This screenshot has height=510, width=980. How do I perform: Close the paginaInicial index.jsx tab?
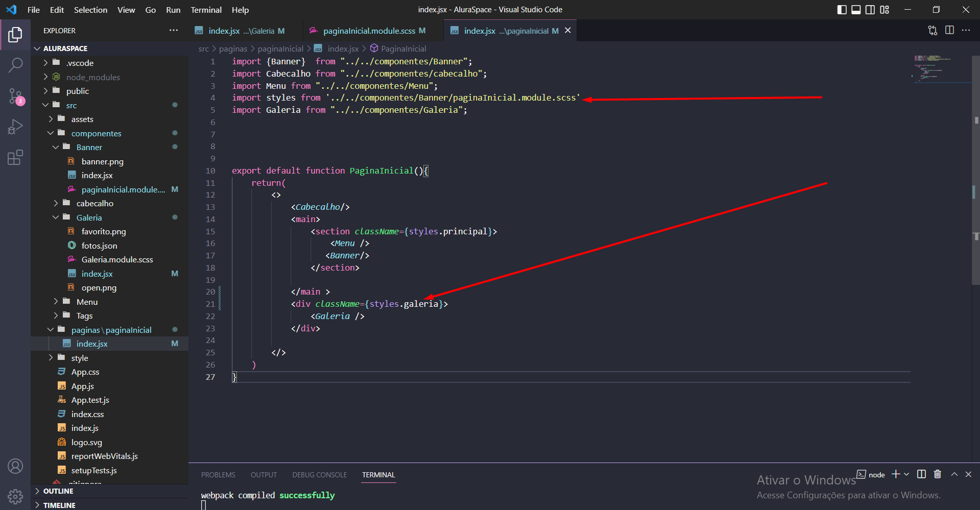click(567, 31)
